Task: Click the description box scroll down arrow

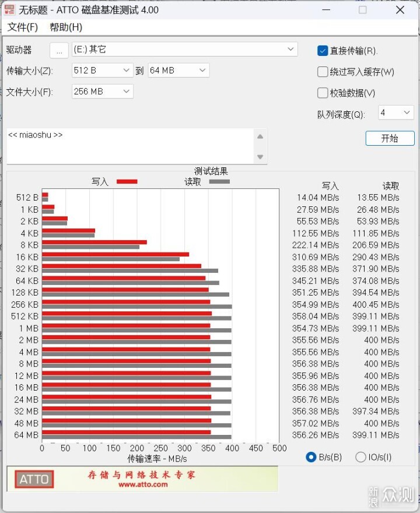Action: click(x=260, y=157)
